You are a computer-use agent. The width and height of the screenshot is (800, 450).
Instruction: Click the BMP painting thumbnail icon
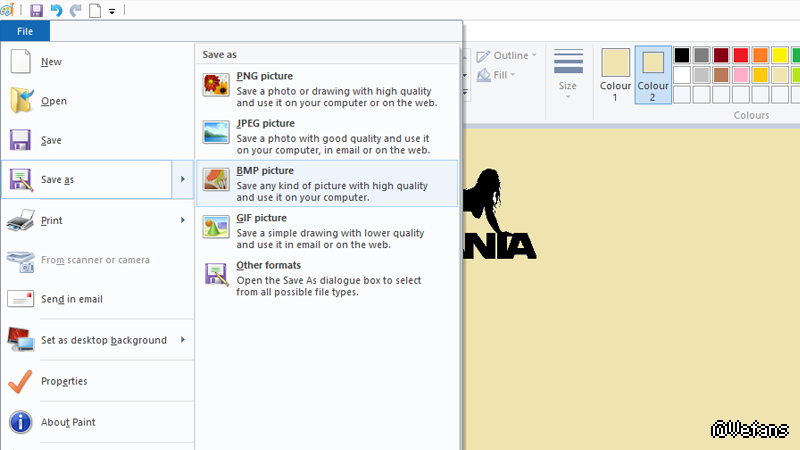(x=216, y=180)
